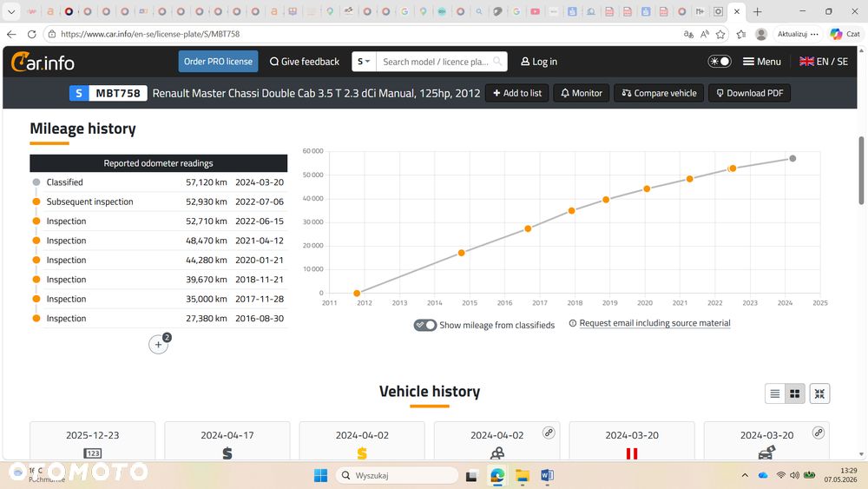Expand the S country selector dropdown
The height and width of the screenshot is (489, 868).
[364, 62]
